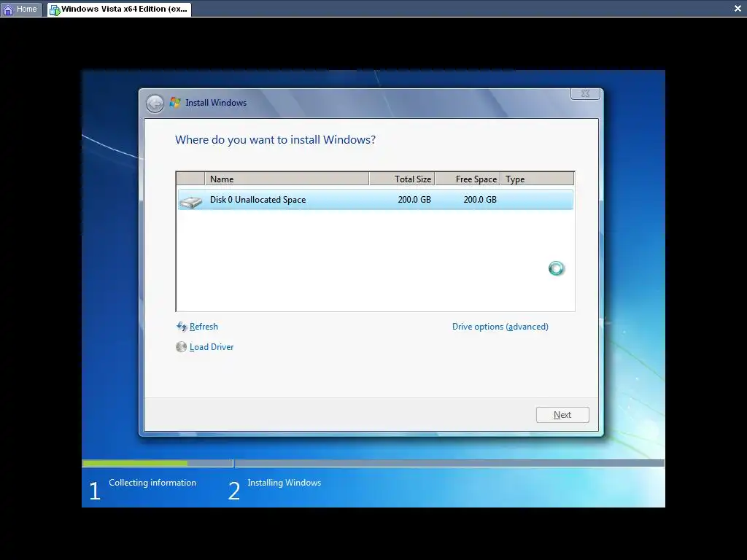Click the green setup progress bar
Screen dimensions: 747x560
[135, 463]
